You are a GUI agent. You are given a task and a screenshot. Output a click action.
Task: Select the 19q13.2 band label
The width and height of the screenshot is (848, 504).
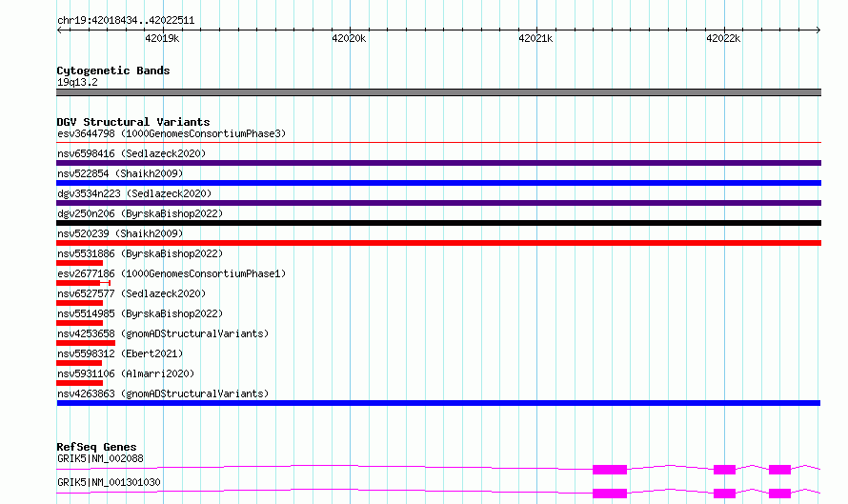[77, 82]
